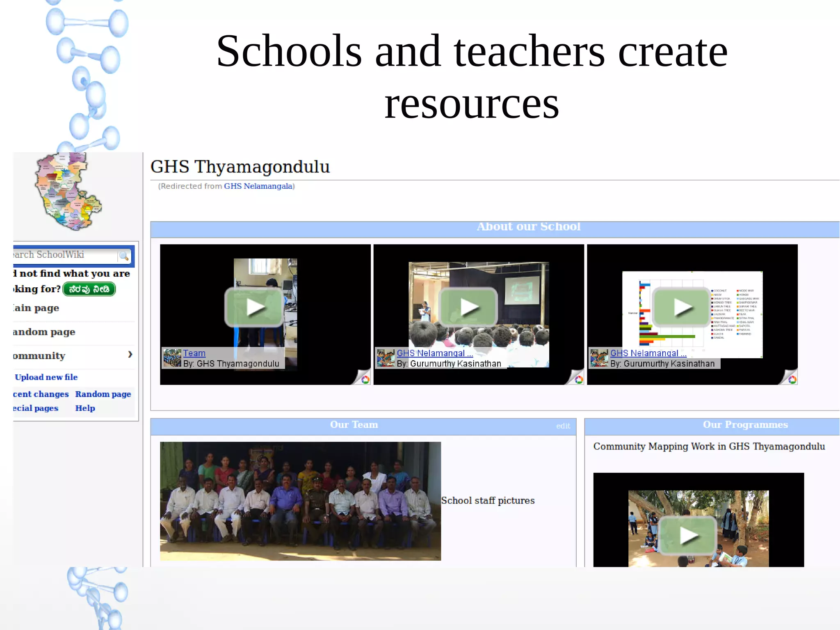840x630 pixels.
Task: Click the Picasa icon on the audience video
Action: click(x=579, y=380)
